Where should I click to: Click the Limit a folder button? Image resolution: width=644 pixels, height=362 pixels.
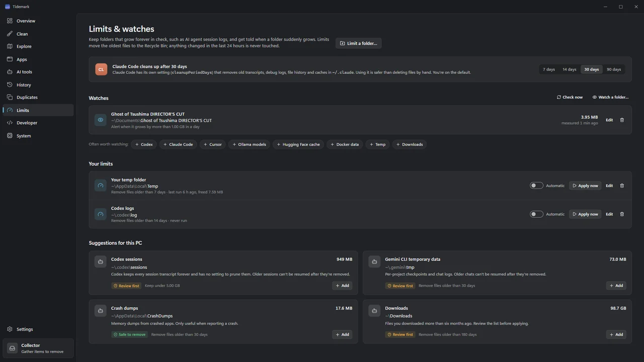pyautogui.click(x=359, y=43)
